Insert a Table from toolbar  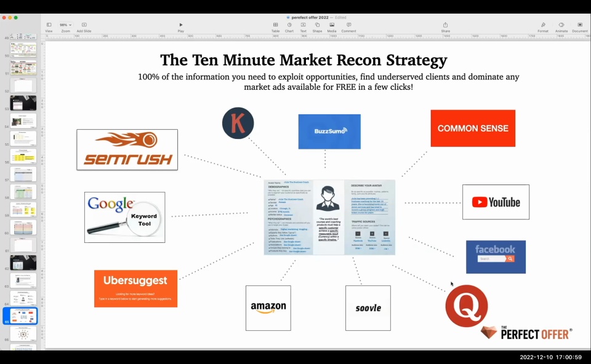276,27
